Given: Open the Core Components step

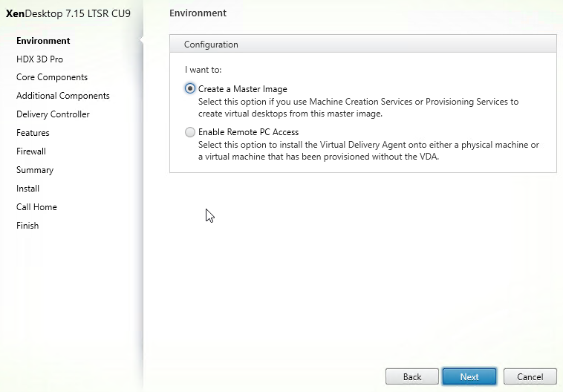Looking at the screenshot, I should 52,77.
